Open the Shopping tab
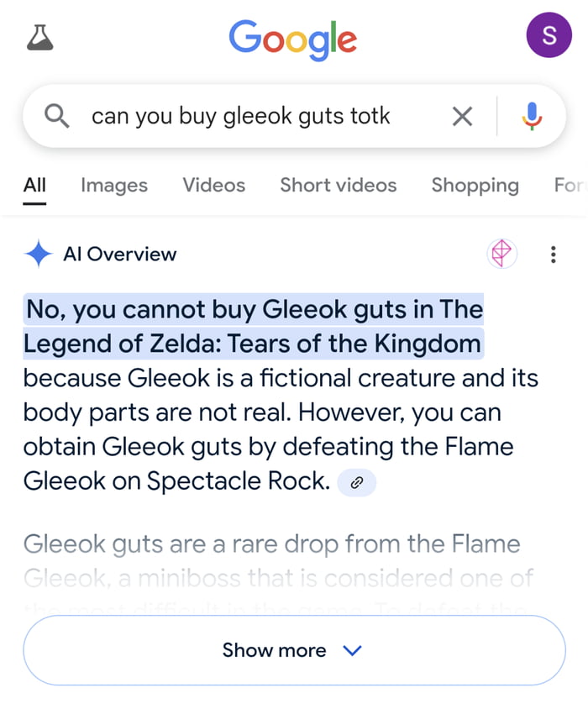The height and width of the screenshot is (714, 588). (x=475, y=185)
